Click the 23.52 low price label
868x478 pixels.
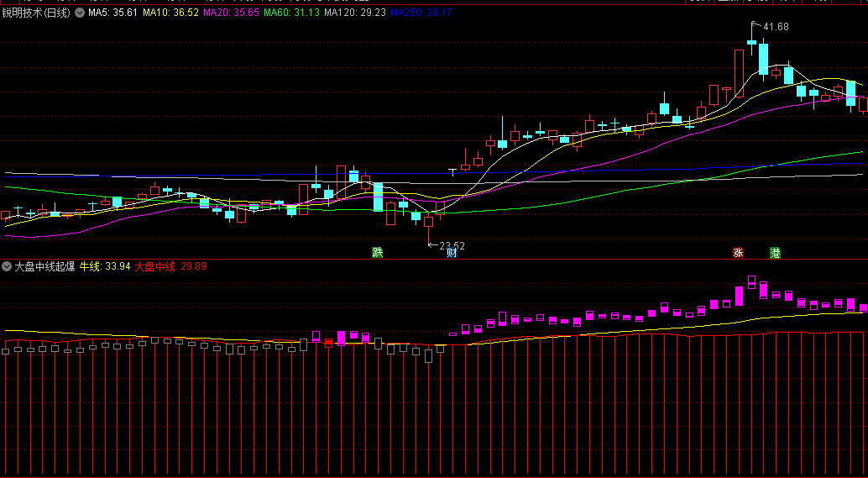pos(452,245)
